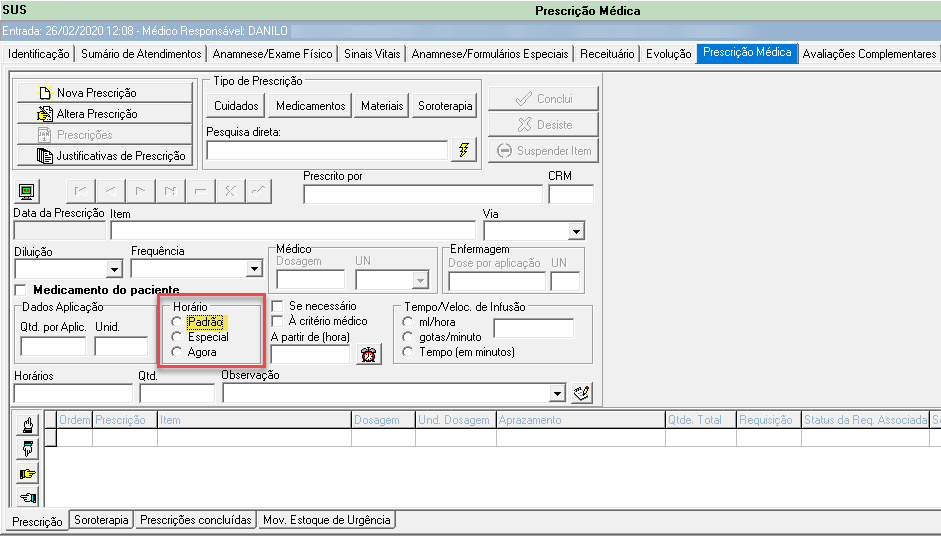Click Soroterapia in Tipo de Prescrição
941x536 pixels.
coord(445,106)
